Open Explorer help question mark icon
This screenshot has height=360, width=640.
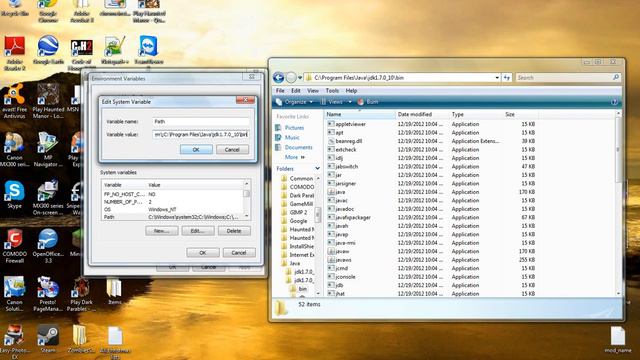tap(614, 102)
